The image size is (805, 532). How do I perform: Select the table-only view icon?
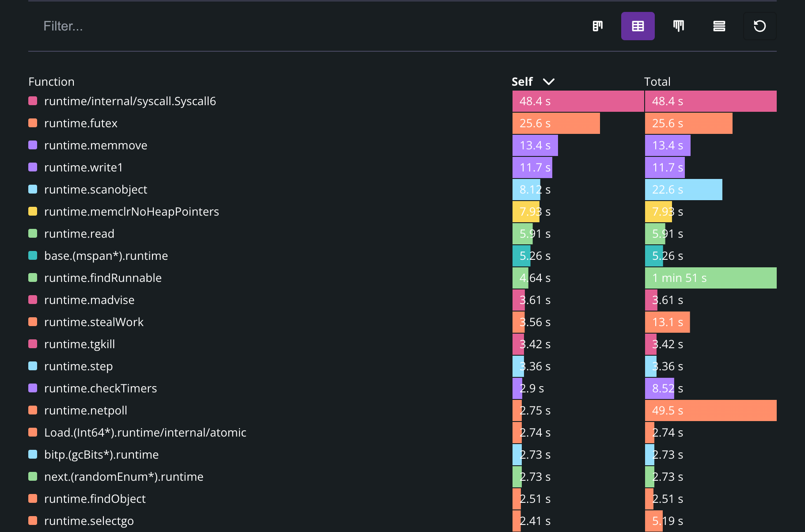coord(638,26)
